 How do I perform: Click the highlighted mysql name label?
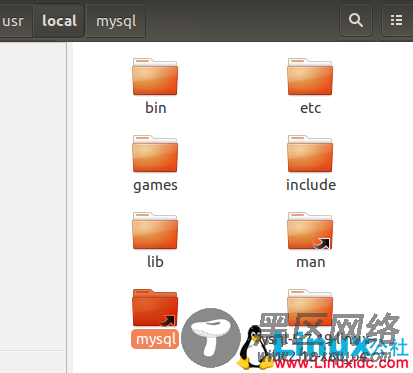[155, 339]
